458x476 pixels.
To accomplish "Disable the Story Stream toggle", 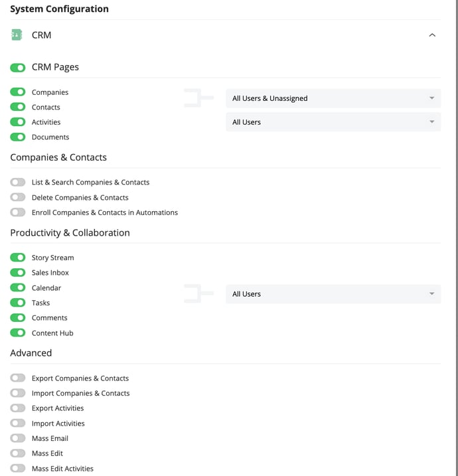I will tap(18, 258).
